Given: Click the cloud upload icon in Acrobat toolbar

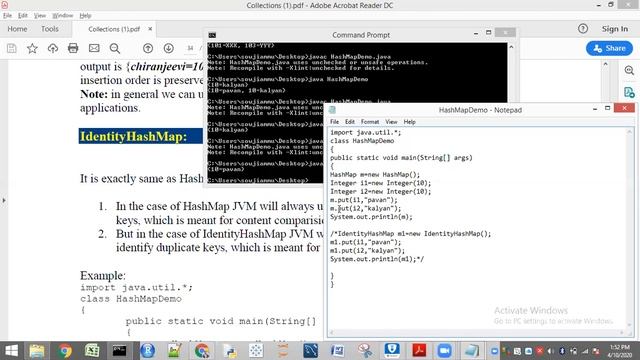Looking at the screenshot, I should tap(53, 49).
